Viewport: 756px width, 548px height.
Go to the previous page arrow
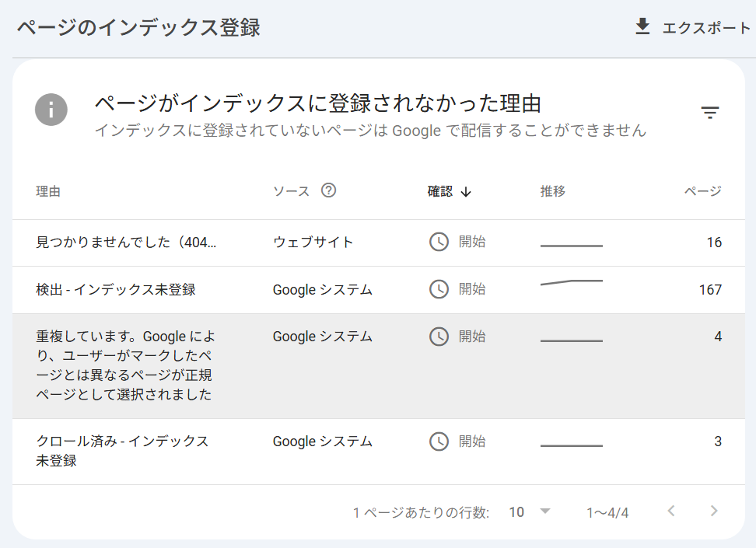[671, 511]
